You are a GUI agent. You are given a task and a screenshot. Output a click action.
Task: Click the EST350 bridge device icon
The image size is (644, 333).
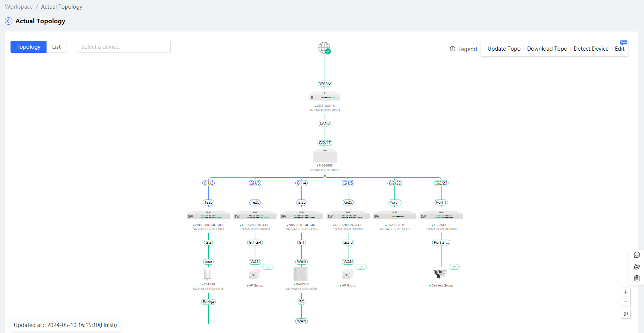point(207,274)
